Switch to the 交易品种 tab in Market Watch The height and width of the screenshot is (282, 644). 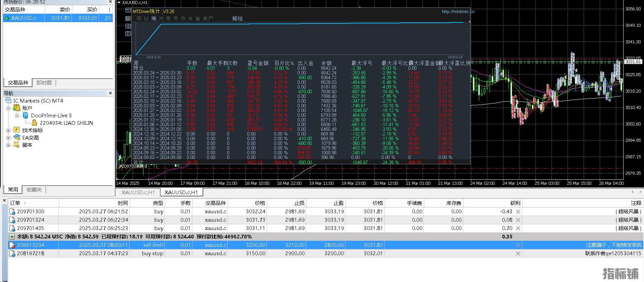click(18, 82)
